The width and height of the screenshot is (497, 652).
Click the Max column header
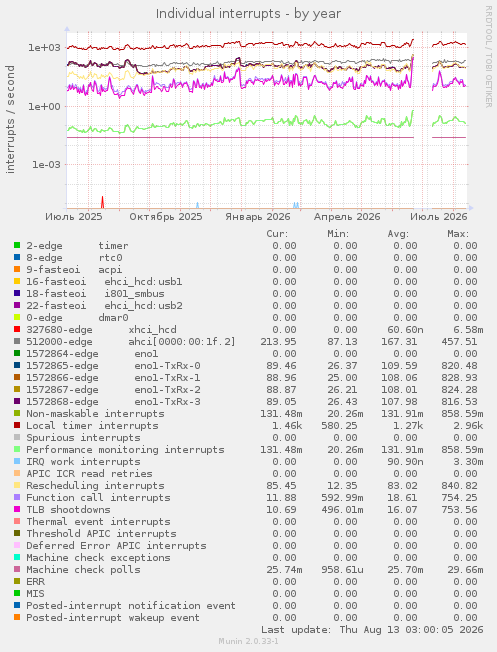point(458,234)
